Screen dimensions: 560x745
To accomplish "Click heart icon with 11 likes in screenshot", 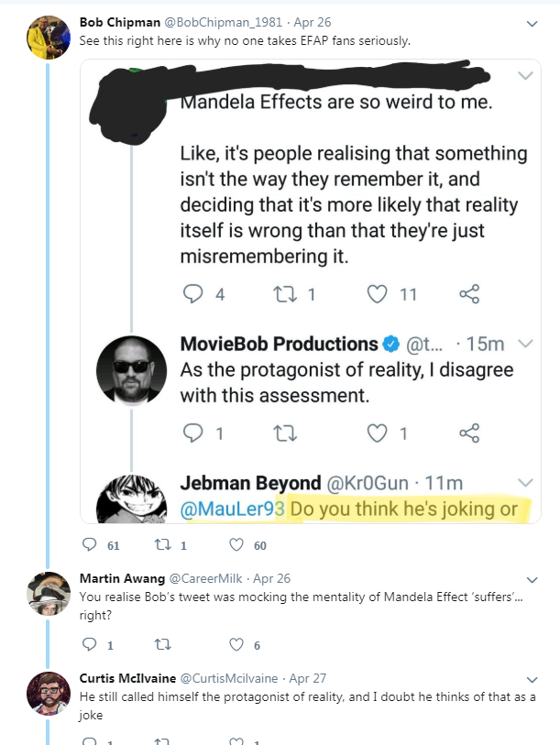I will coord(377,294).
